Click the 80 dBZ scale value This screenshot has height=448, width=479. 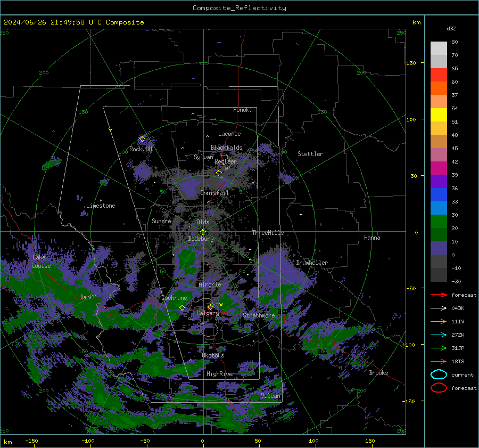[x=455, y=42]
